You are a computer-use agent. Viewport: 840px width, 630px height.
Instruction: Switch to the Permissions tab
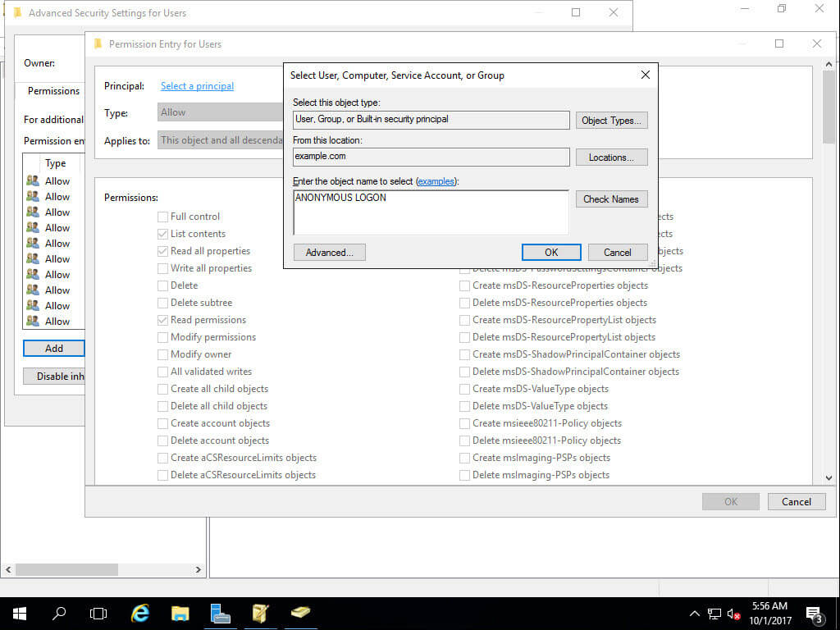pos(52,90)
